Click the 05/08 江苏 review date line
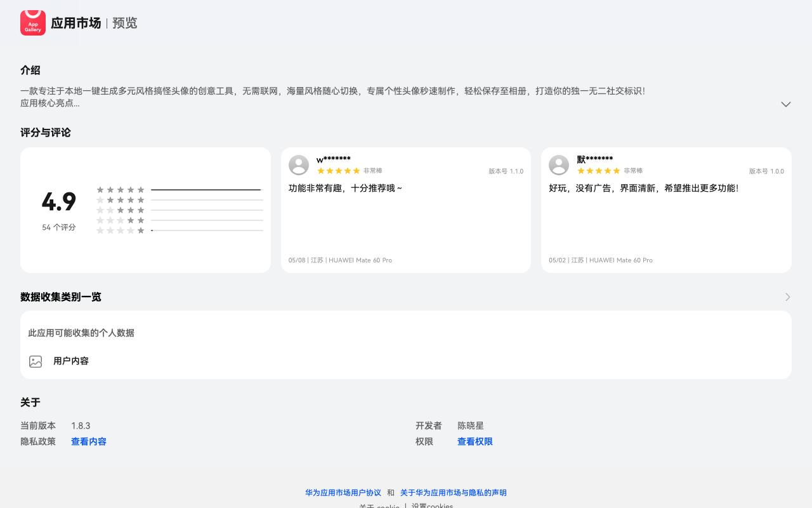Image resolution: width=812 pixels, height=508 pixels. (340, 260)
